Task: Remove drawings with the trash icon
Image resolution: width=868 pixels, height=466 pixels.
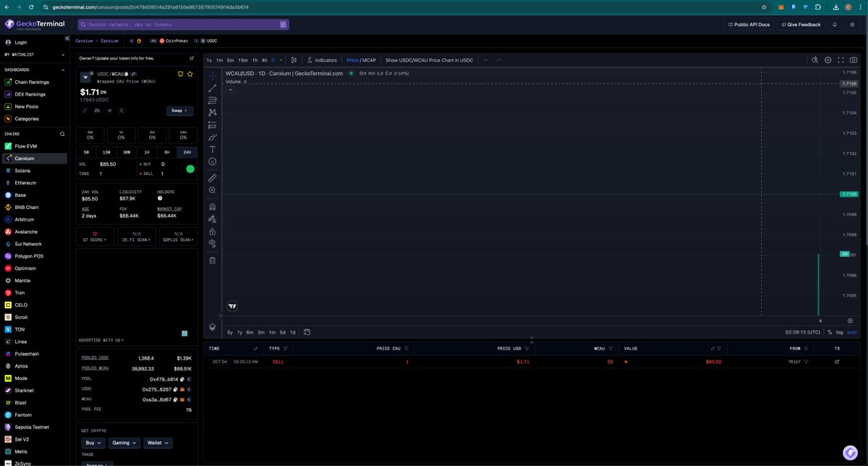Action: click(213, 260)
